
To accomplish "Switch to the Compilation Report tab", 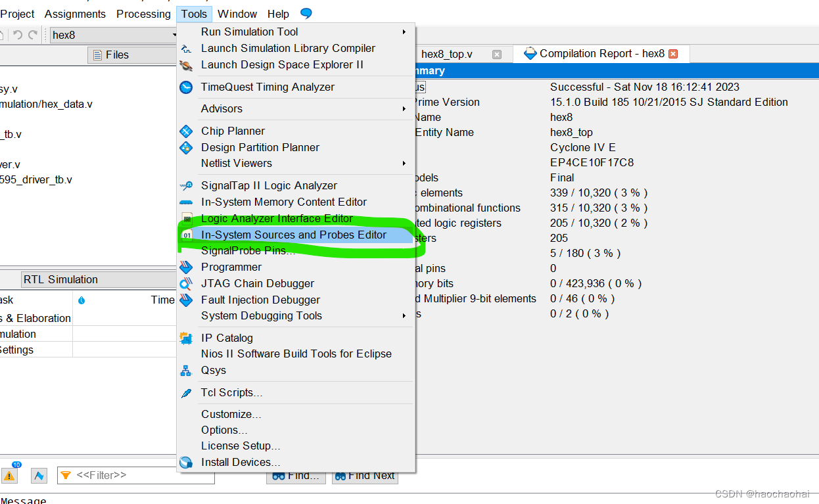I will [594, 53].
